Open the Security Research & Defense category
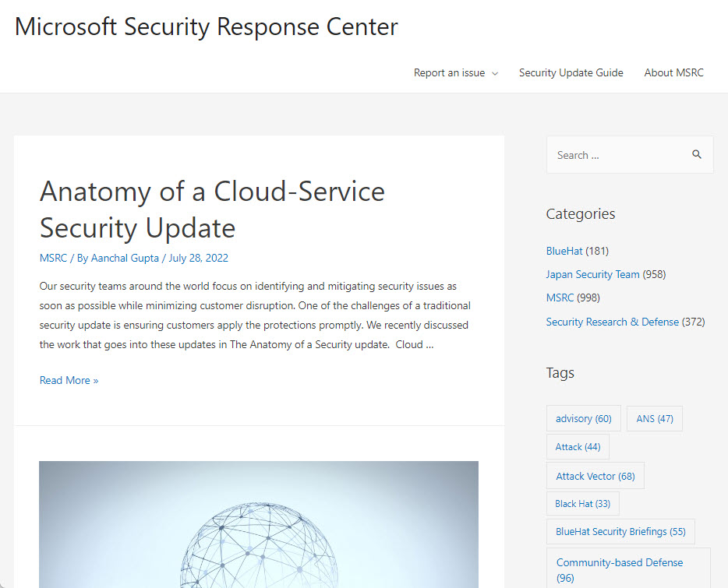 612,322
